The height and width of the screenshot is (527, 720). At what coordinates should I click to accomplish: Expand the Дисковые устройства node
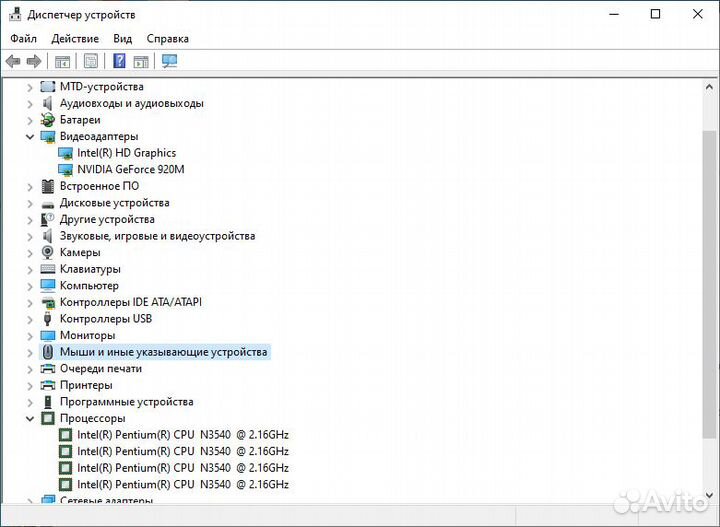tap(30, 203)
